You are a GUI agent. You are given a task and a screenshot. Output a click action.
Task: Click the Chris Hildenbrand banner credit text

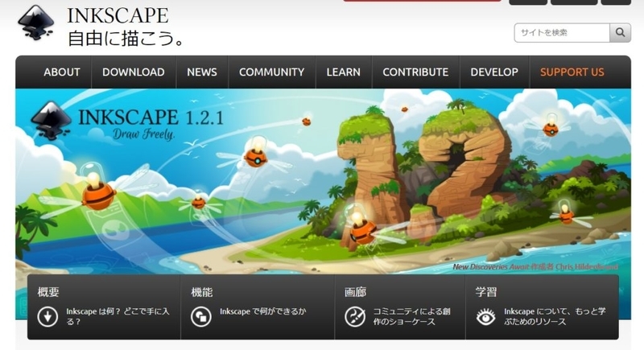tap(587, 266)
